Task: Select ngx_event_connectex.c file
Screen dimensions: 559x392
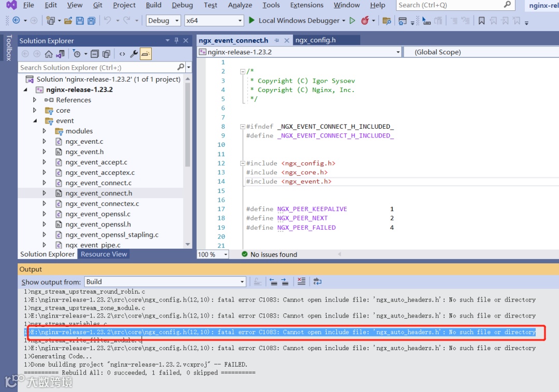Action: tap(102, 204)
